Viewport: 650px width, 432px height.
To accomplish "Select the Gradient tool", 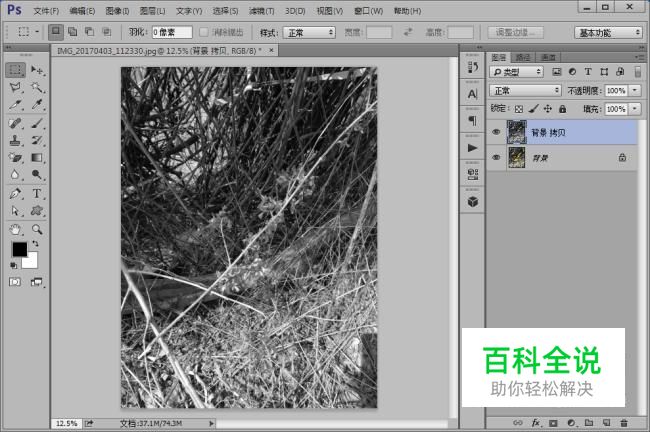I will [37, 158].
